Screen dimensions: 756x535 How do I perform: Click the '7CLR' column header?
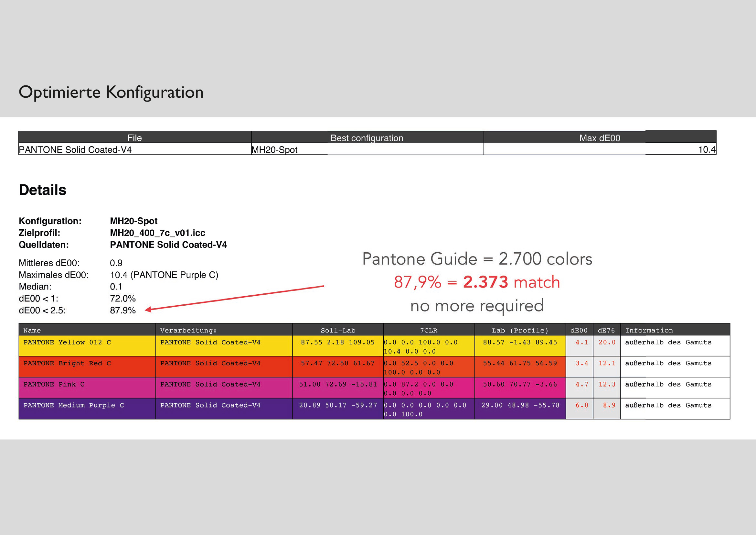(x=429, y=330)
